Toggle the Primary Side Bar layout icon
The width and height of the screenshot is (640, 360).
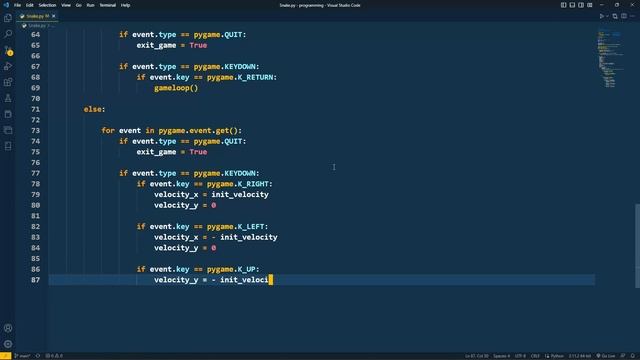pos(563,5)
